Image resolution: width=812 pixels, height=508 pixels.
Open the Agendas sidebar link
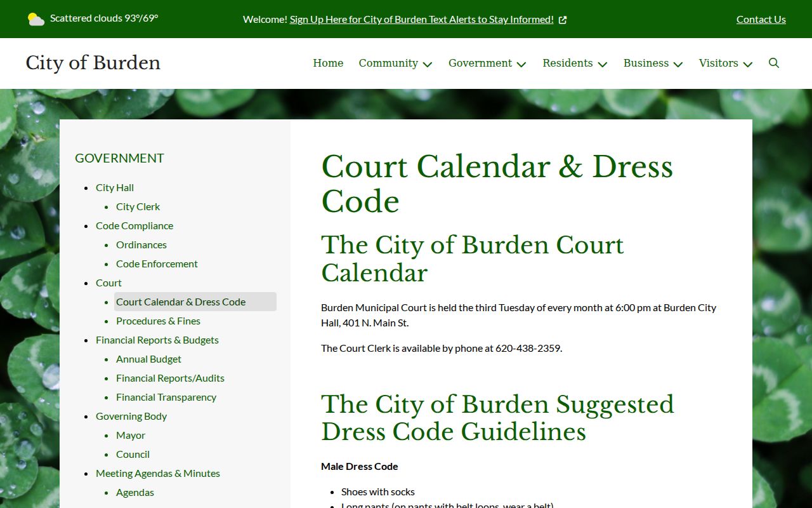coord(135,492)
